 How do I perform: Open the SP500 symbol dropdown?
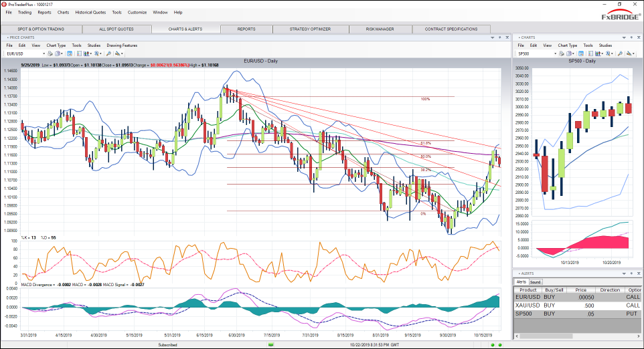(x=556, y=53)
